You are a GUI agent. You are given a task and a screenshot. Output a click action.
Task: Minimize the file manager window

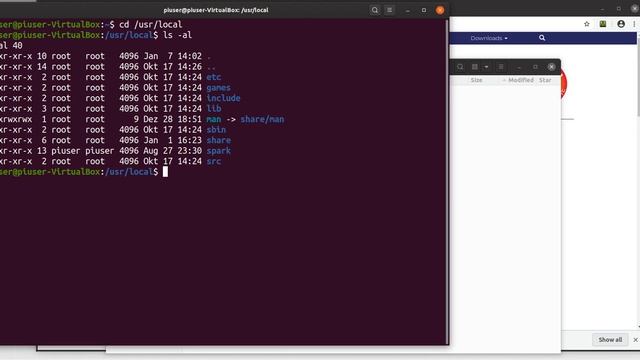519,67
